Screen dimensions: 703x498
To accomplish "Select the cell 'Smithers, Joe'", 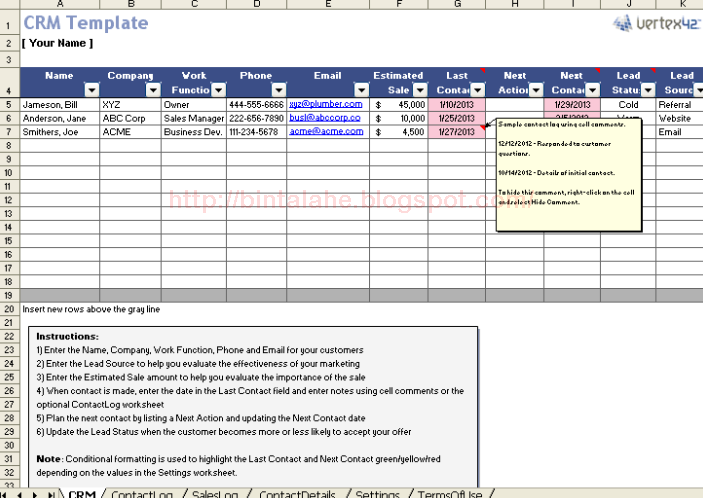I will tap(60, 132).
